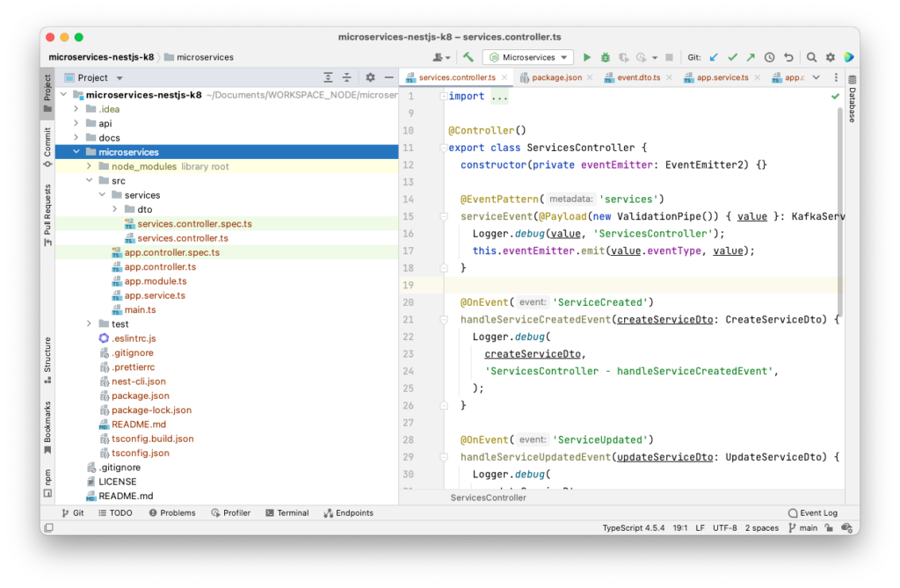Screen dimensions: 900x588
Task: Start debugging with the Debug bug icon
Action: click(x=606, y=56)
